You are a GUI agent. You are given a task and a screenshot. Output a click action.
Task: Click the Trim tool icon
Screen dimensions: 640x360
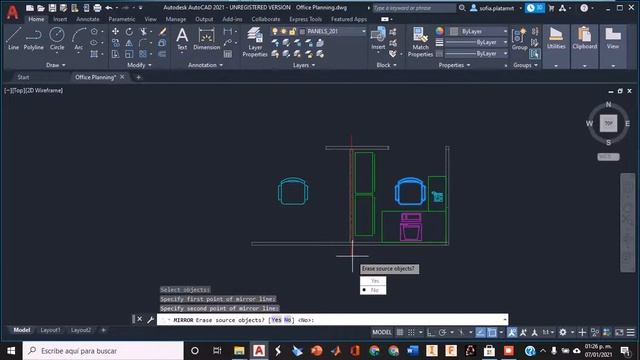coord(143,31)
